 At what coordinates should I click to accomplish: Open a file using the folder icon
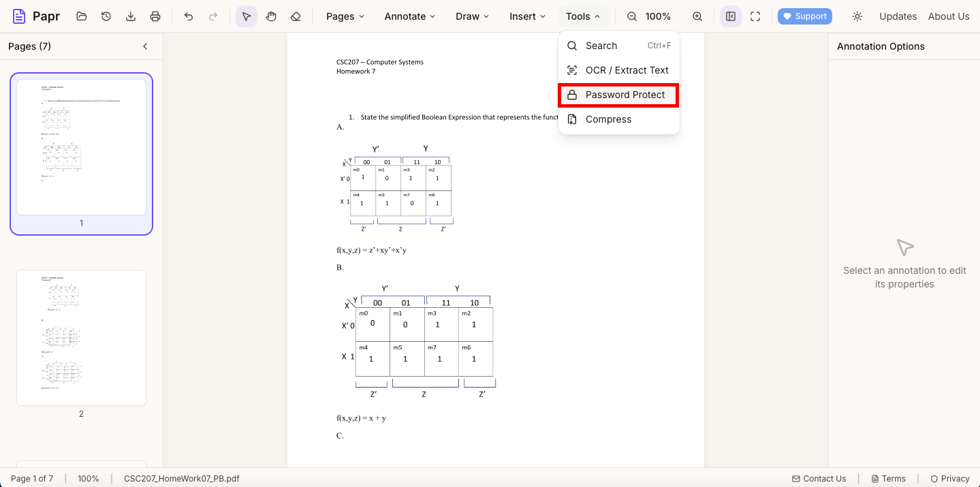point(82,16)
